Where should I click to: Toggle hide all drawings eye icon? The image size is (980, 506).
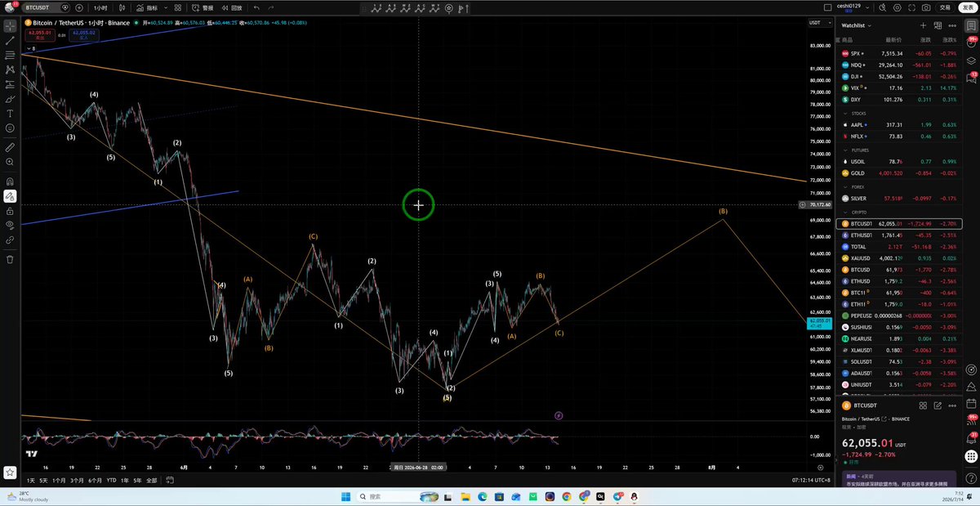pyautogui.click(x=10, y=225)
